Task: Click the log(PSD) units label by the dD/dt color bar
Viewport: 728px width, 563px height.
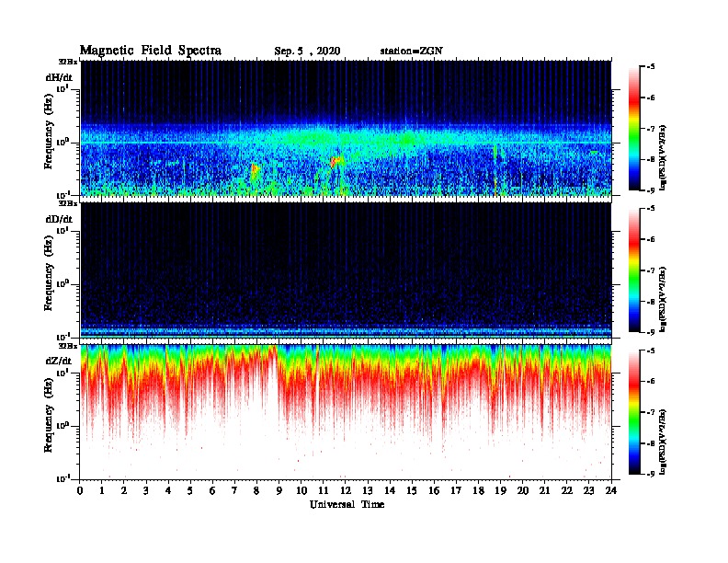Action: (663, 300)
